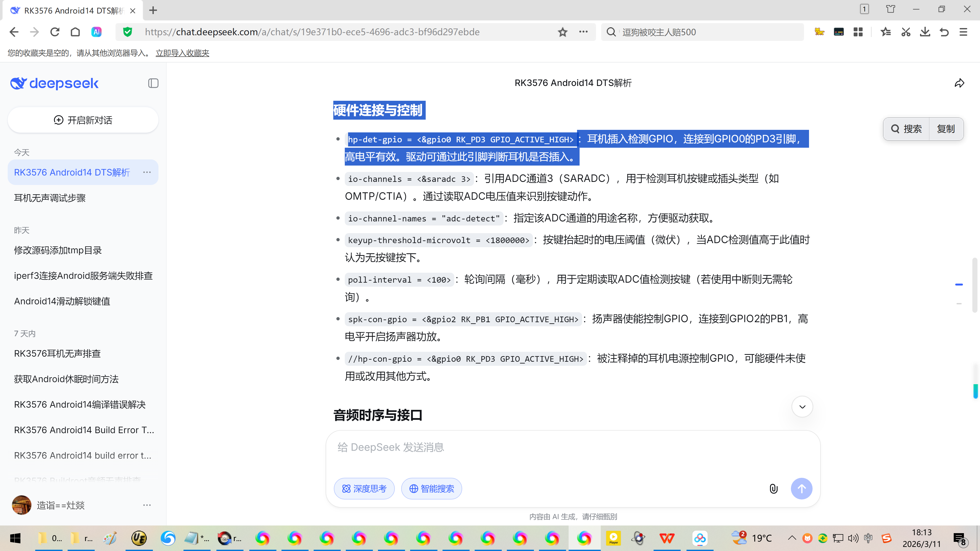Screen dimensions: 980x551
Task: Open browser downloads icon
Action: pyautogui.click(x=924, y=32)
